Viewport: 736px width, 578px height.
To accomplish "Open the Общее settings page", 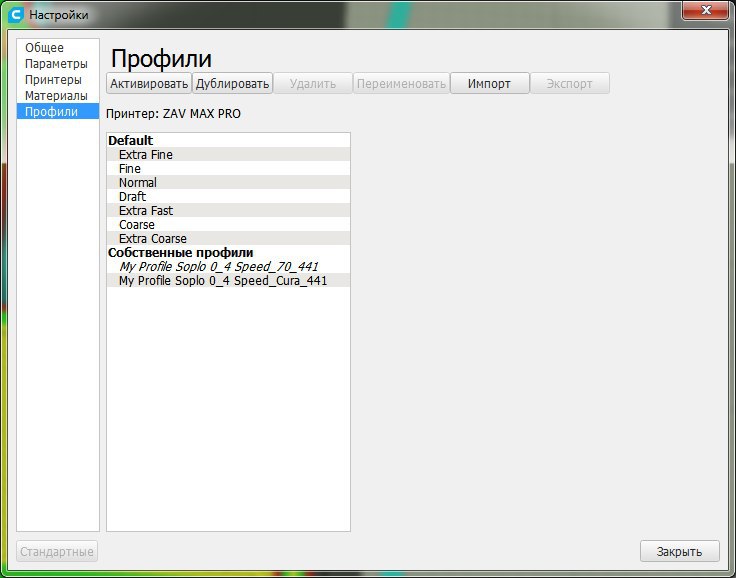I will [x=58, y=47].
